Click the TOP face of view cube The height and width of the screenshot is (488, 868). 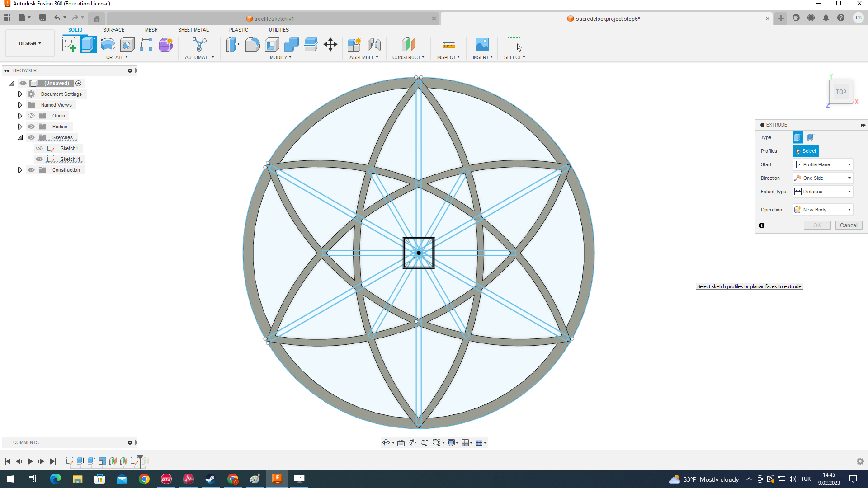(x=841, y=92)
